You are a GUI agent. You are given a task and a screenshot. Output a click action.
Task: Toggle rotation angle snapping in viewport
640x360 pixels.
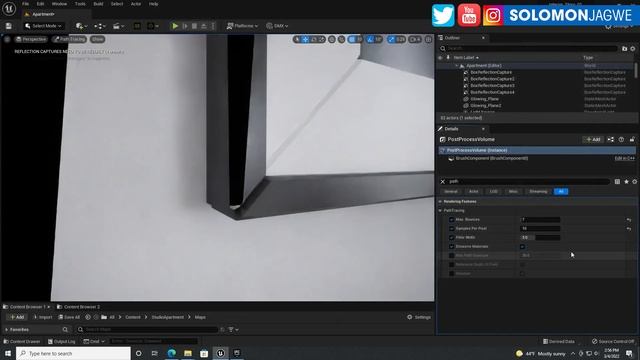[x=370, y=39]
